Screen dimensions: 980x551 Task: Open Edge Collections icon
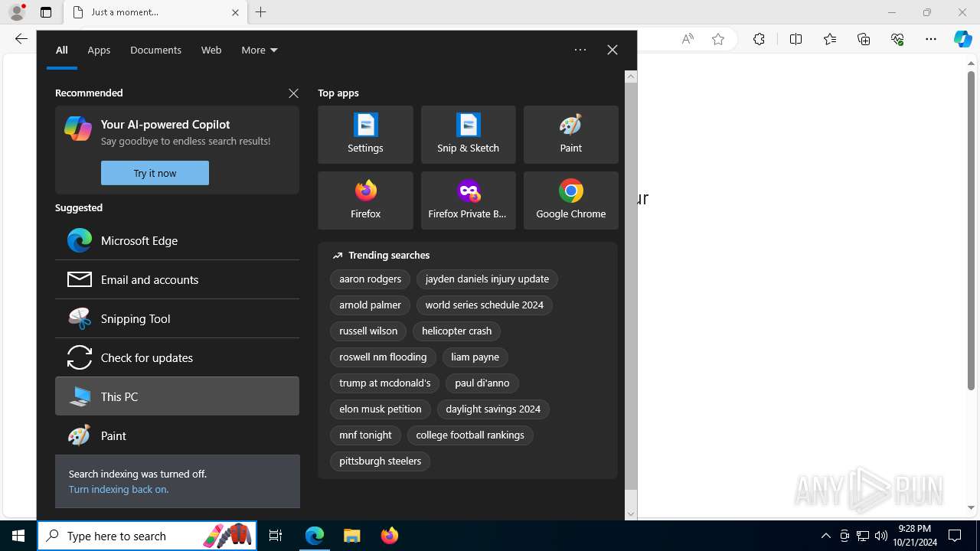coord(864,39)
